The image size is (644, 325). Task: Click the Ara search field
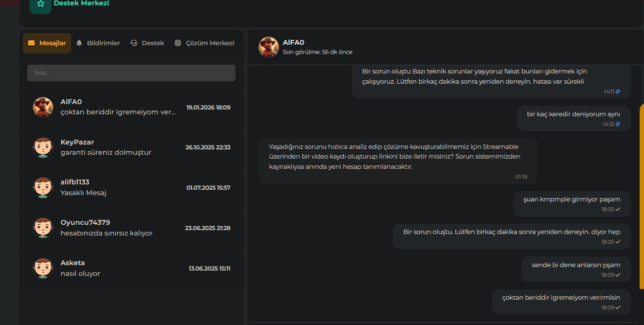coord(131,73)
